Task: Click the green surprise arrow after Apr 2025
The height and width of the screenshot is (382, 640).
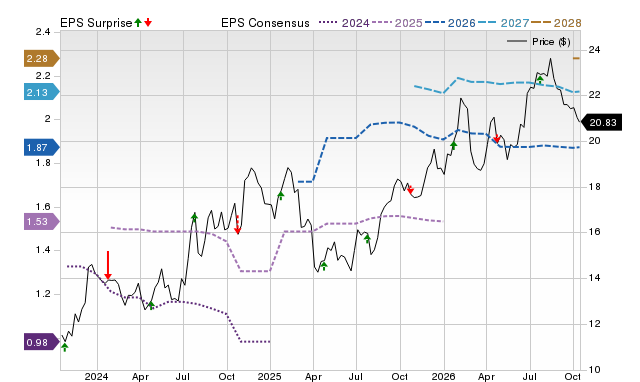Action: (x=324, y=266)
